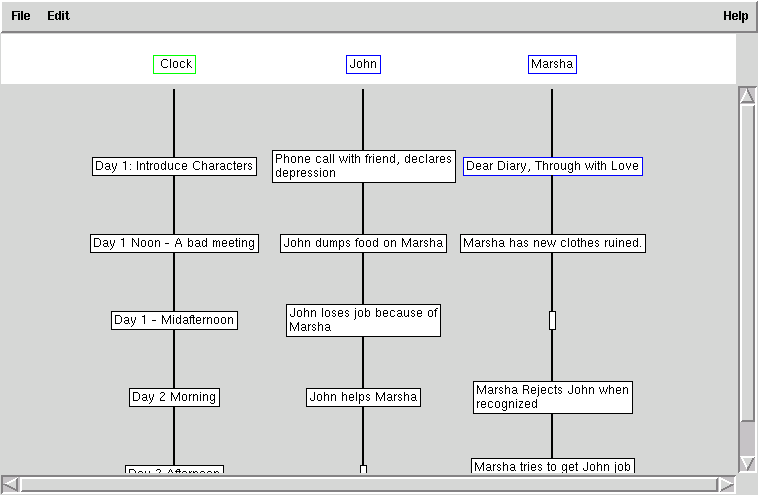Viewport: 758px width, 495px height.
Task: Open the File menu
Action: 21,16
